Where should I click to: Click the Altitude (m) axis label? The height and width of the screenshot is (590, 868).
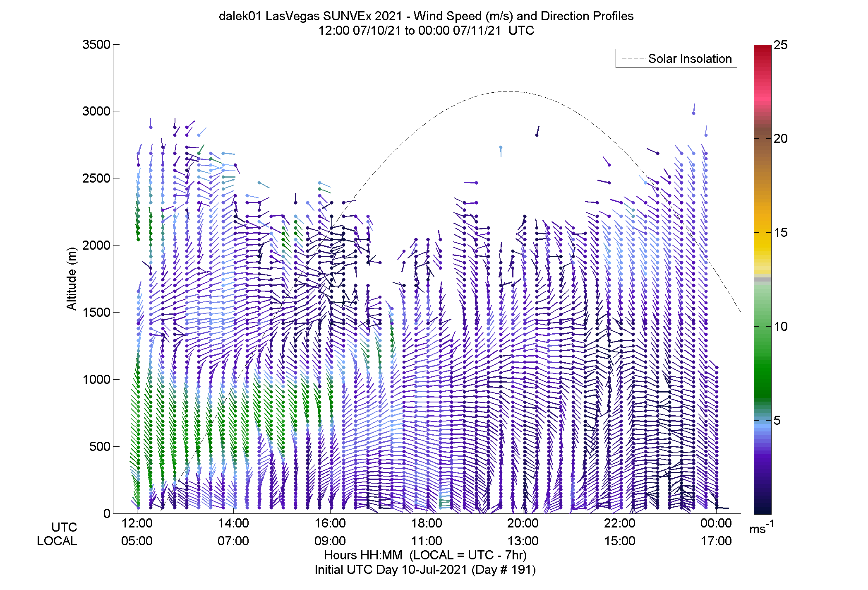coord(72,279)
